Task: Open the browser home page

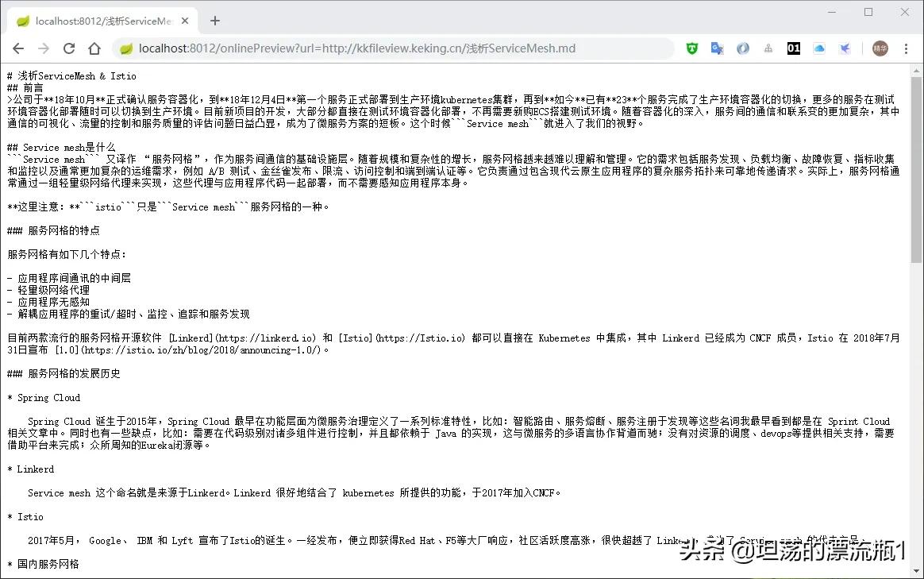Action: point(94,48)
